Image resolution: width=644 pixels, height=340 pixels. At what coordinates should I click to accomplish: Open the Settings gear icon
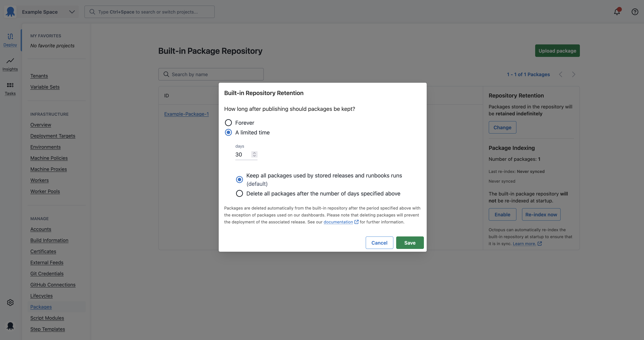point(10,302)
